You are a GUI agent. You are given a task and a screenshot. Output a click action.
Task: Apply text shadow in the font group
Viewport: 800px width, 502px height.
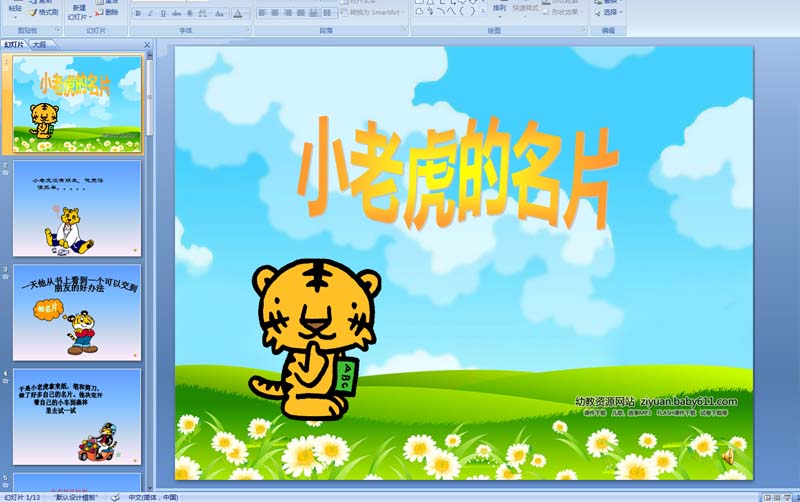(189, 14)
